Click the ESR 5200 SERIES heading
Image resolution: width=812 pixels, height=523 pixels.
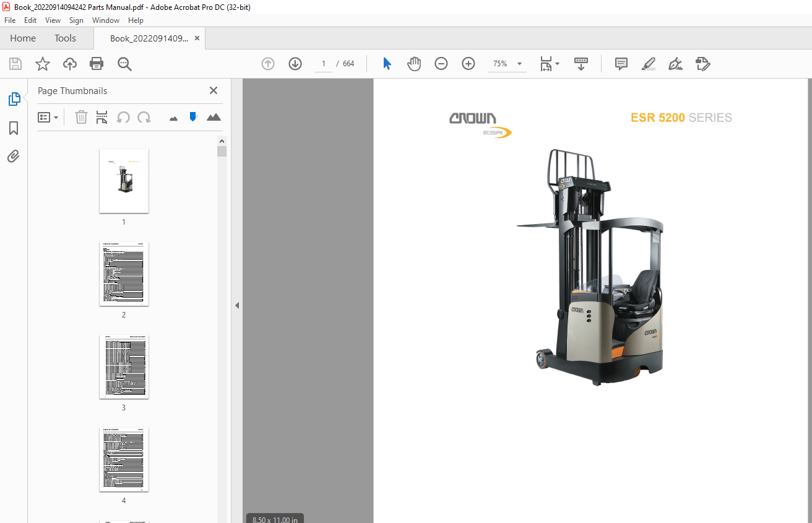[681, 118]
